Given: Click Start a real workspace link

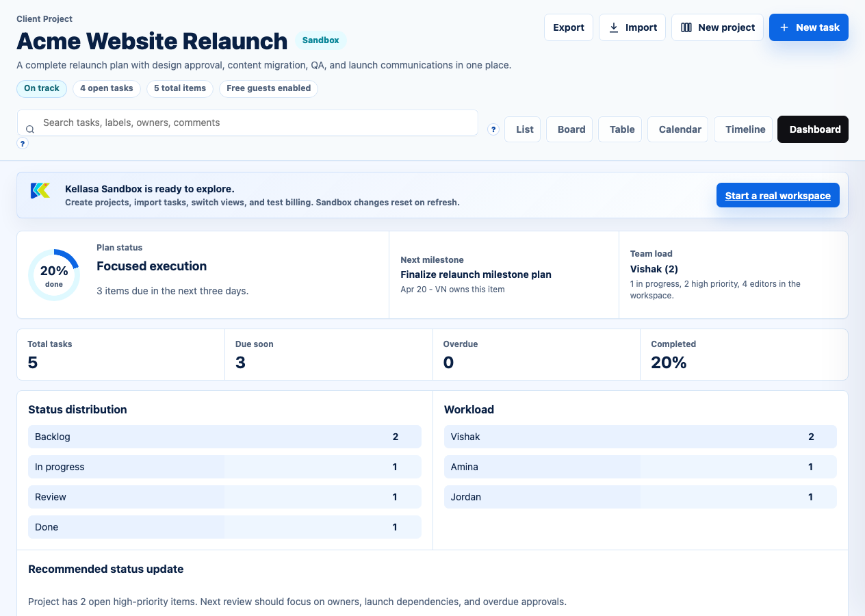Looking at the screenshot, I should 777,196.
